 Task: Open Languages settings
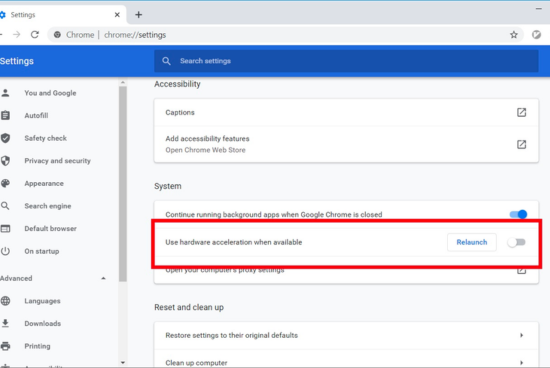click(x=42, y=301)
